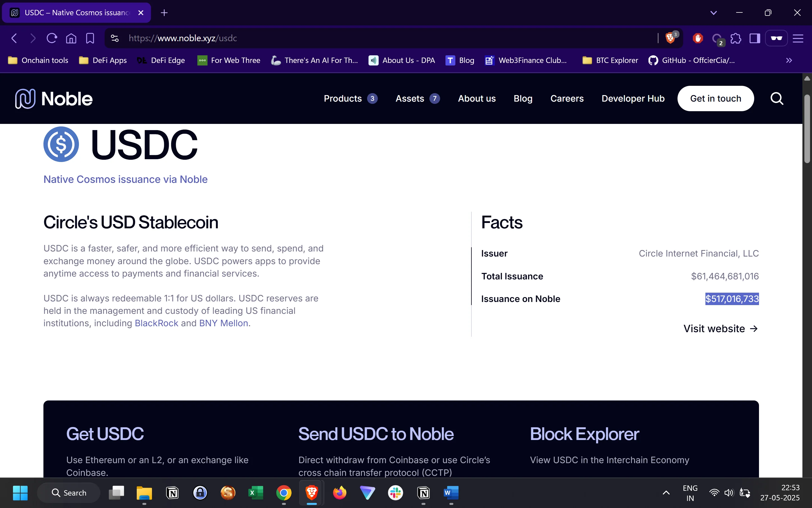812x508 pixels.
Task: Open Excel from the taskbar
Action: pyautogui.click(x=256, y=493)
